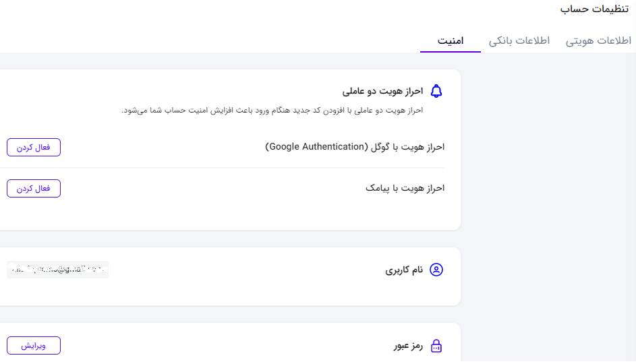Click the divider line between authentication rows
Viewport: 636px width, 364px height.
coord(223,167)
